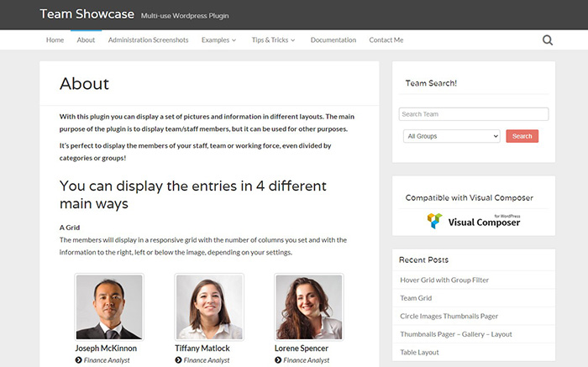Click arrow icon beside Tiffany Matlock's Finance Analyst
Screen dimensions: 588x367
(178, 360)
